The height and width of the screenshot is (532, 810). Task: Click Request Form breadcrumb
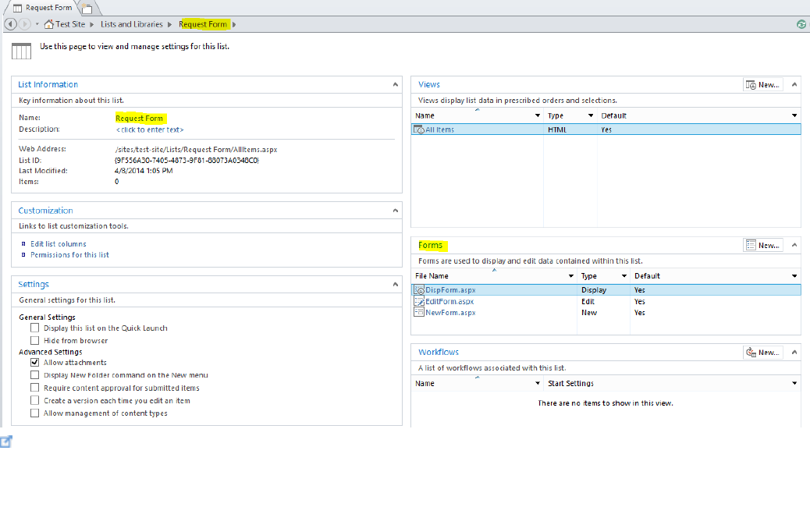click(x=203, y=24)
